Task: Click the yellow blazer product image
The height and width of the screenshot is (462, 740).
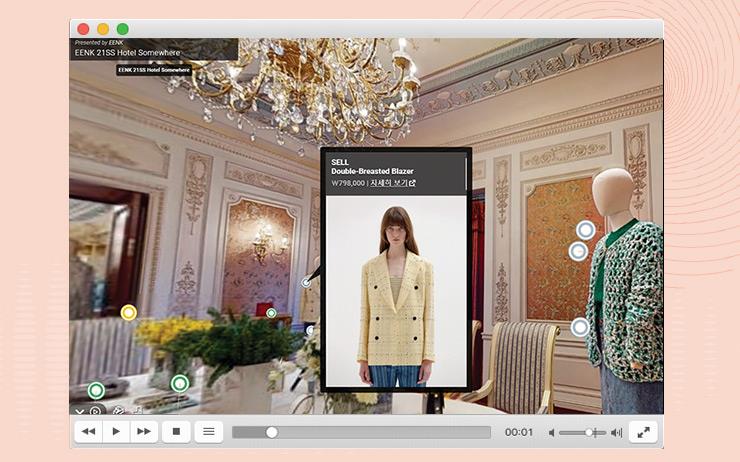Action: (395, 290)
